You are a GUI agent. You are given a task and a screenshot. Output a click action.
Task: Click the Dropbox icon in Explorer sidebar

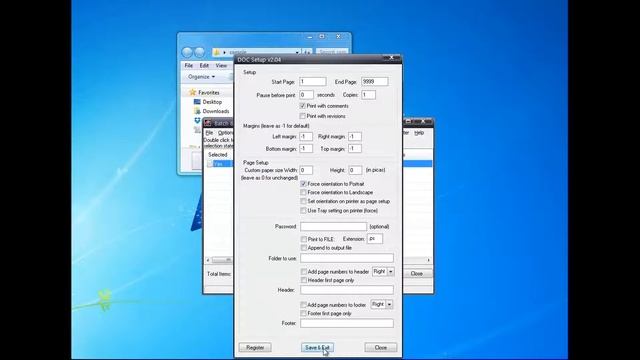(197, 120)
